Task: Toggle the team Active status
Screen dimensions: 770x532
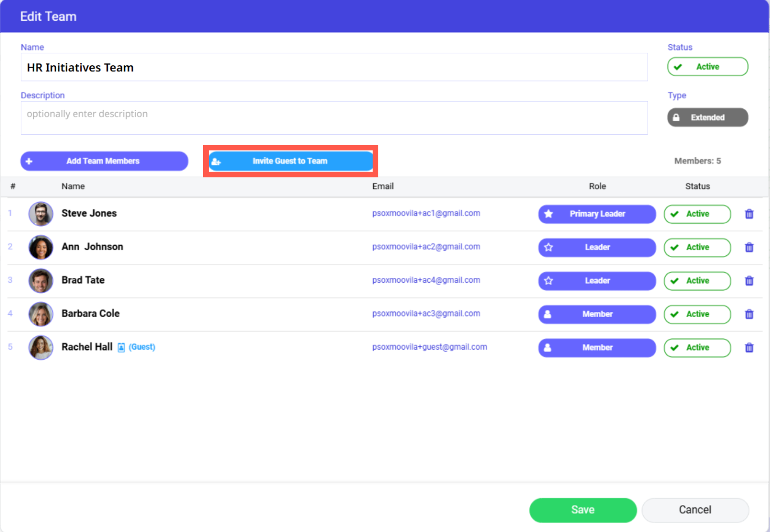Action: pos(708,67)
